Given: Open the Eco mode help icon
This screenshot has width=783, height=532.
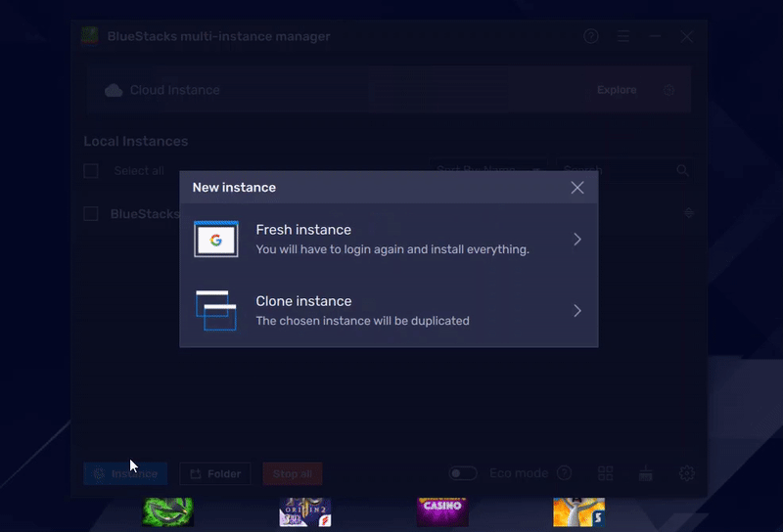Looking at the screenshot, I should [565, 472].
